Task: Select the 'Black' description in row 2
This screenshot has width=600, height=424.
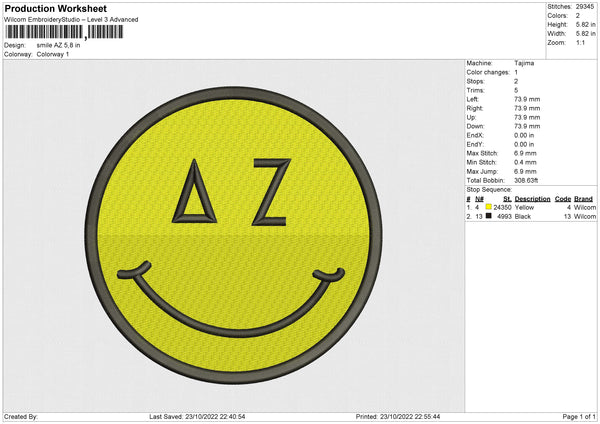Action: pyautogui.click(x=523, y=217)
